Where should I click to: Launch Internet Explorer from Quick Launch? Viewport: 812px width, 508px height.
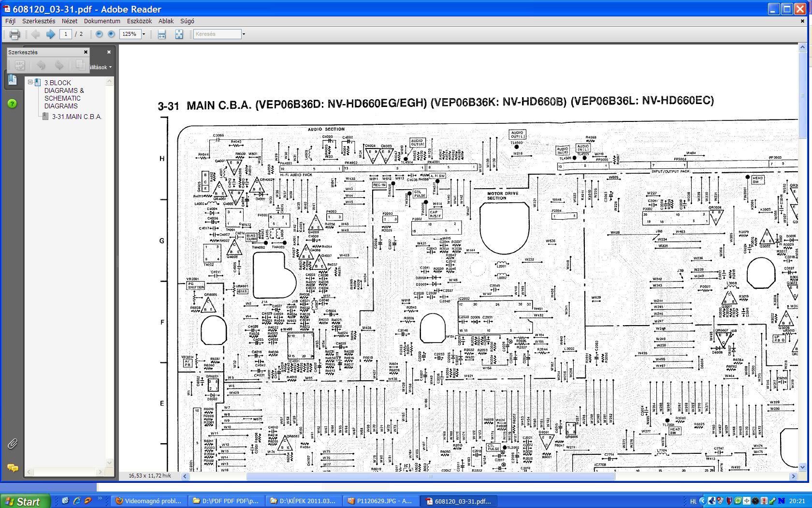click(76, 501)
